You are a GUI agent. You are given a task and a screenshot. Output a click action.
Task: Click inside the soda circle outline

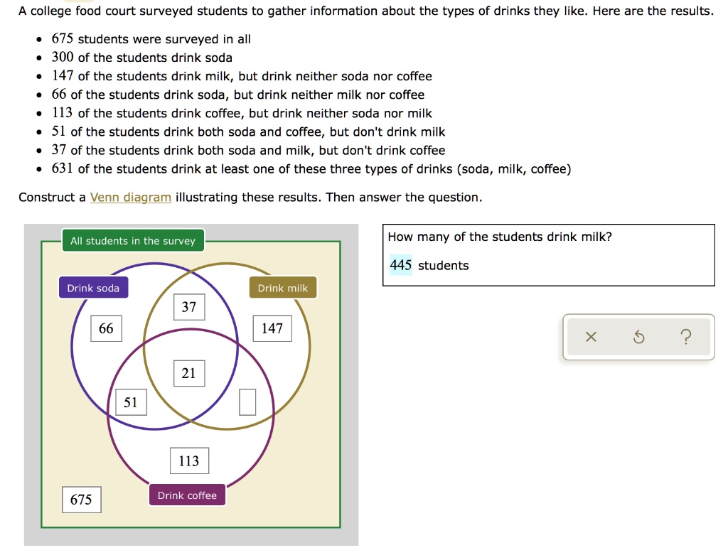(x=73, y=348)
